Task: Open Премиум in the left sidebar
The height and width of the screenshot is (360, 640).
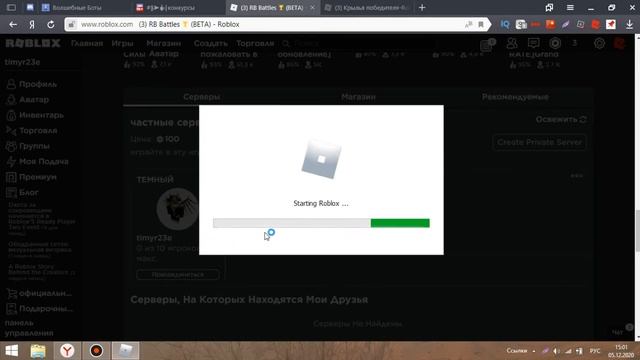Action: (x=31, y=177)
